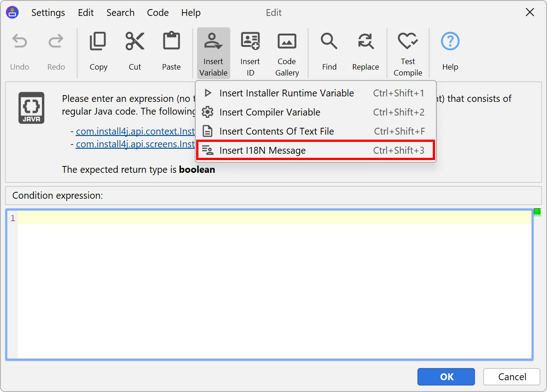Select the Cut scissors icon
The width and height of the screenshot is (547, 392).
135,42
